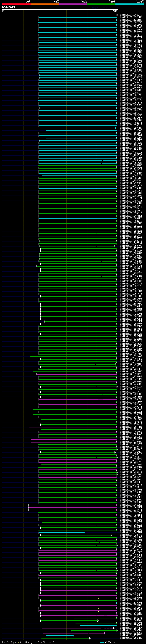Open hit UniRef100_B2WSN0
146x644 pixels.
131,20
